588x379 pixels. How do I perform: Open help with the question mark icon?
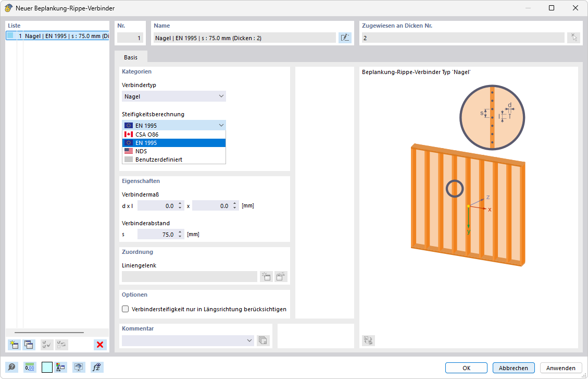[x=11, y=368]
